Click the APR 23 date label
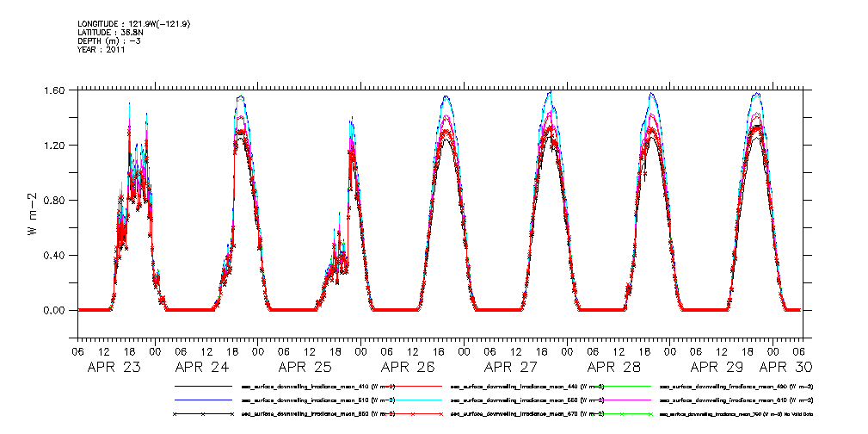The height and width of the screenshot is (434, 868). click(x=114, y=367)
